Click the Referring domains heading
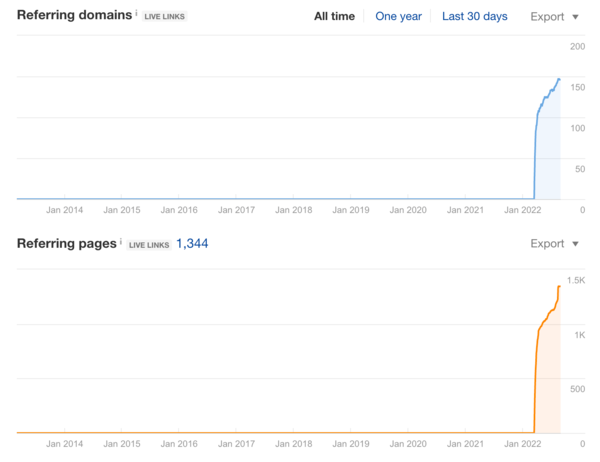Screen dimensions: 600x462 click(74, 15)
